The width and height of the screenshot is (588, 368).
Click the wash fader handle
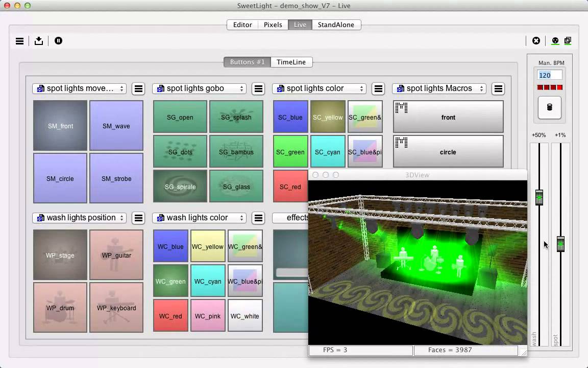tap(539, 197)
